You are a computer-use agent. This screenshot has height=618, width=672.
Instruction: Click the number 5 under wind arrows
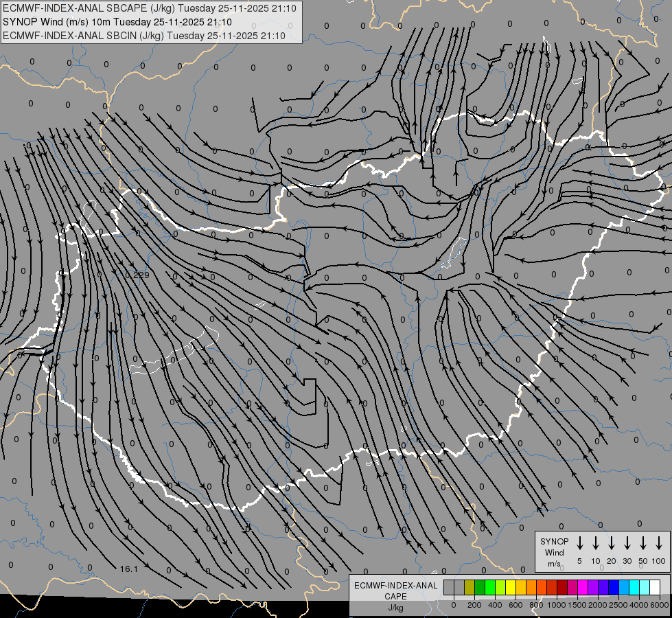coord(579,561)
